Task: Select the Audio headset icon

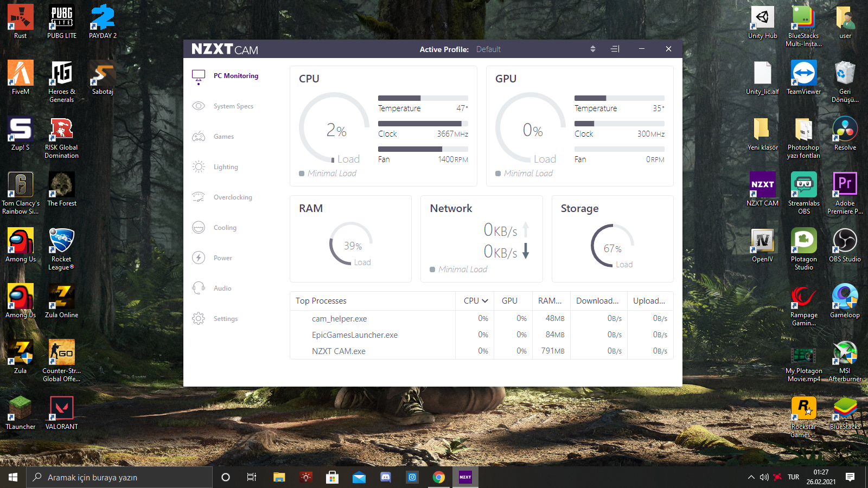Action: coord(199,288)
